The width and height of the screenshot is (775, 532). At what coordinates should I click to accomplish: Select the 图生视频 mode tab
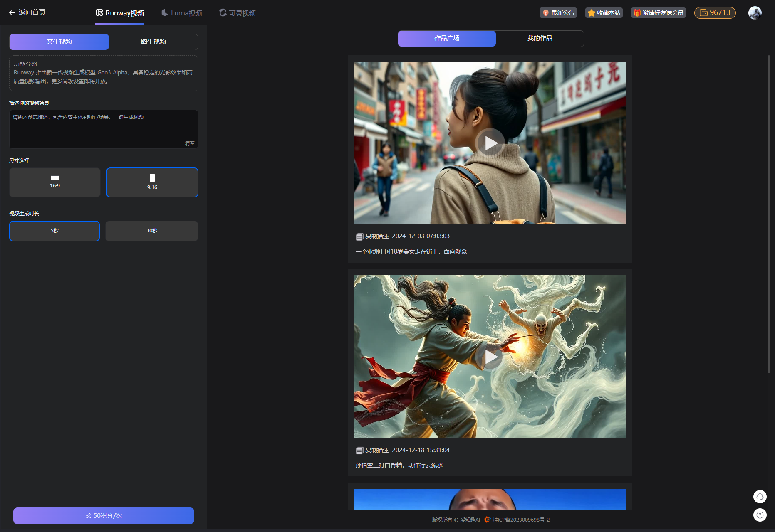154,42
